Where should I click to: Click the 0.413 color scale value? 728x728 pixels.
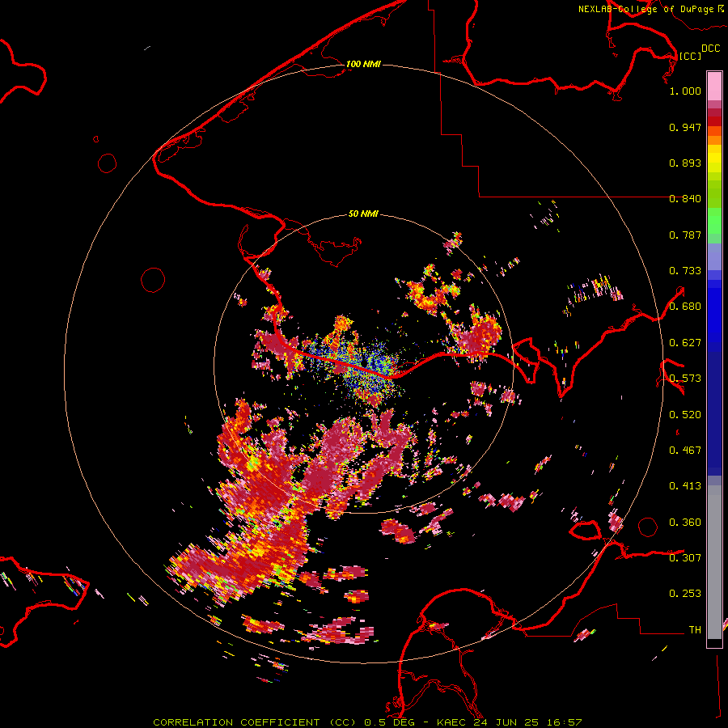685,486
